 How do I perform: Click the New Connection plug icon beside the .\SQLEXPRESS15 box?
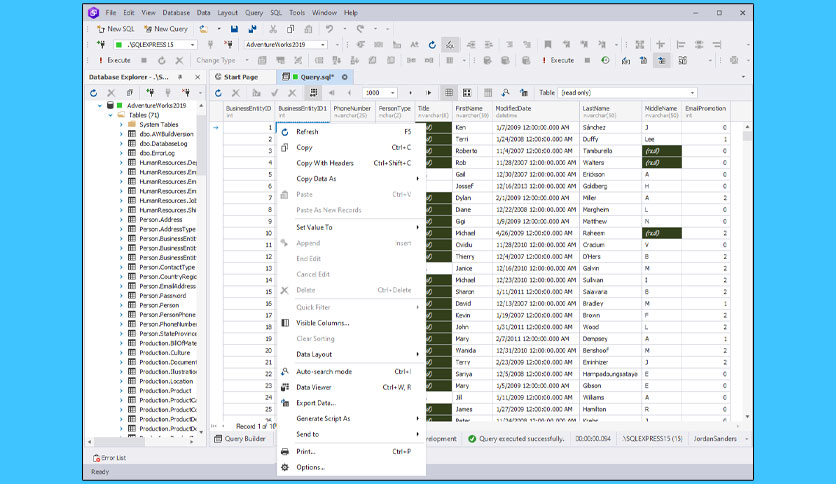pos(101,45)
